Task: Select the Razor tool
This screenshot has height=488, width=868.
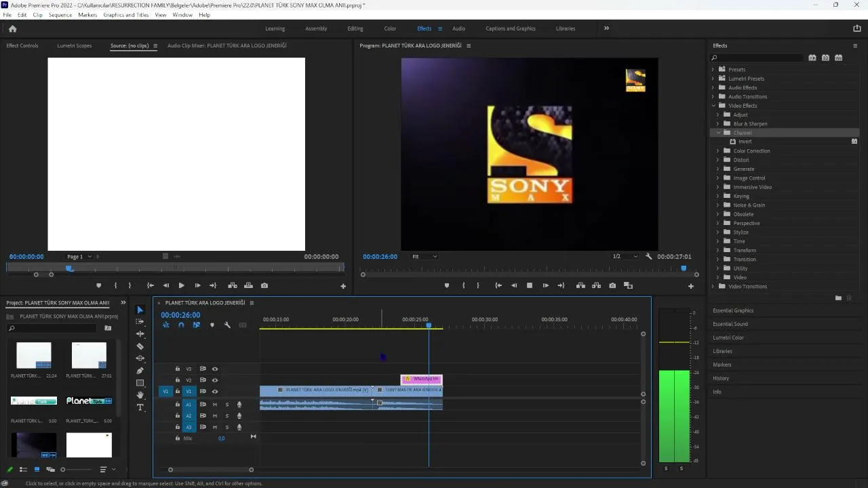Action: click(140, 346)
